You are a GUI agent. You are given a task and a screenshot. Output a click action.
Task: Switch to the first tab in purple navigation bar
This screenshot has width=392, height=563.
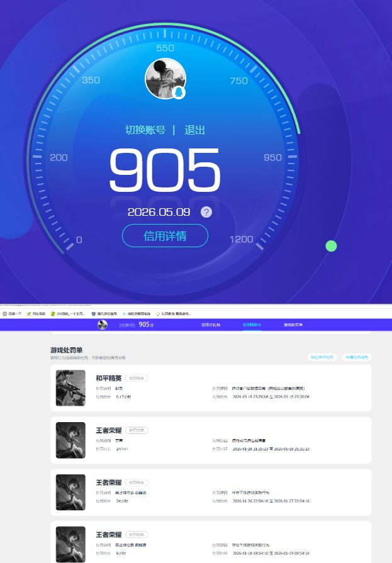(211, 325)
